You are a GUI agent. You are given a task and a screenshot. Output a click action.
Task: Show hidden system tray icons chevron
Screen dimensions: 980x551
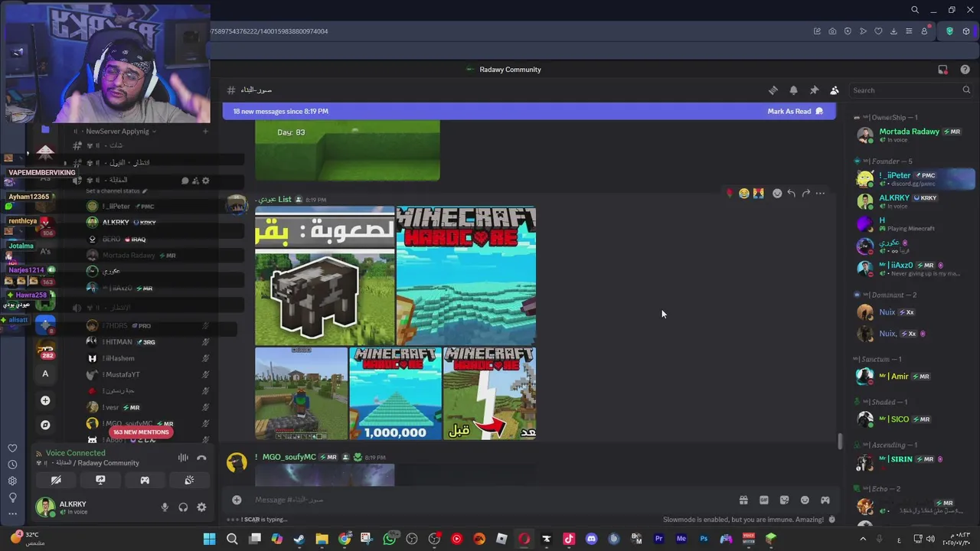click(x=863, y=539)
